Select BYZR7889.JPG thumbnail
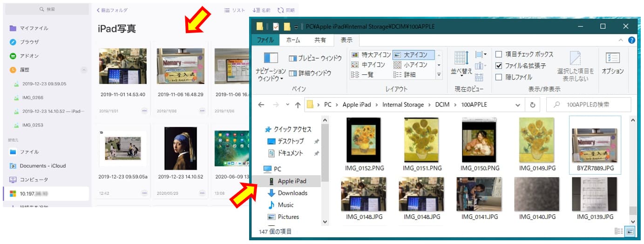Image resolution: width=644 pixels, height=244 pixels. 595,145
